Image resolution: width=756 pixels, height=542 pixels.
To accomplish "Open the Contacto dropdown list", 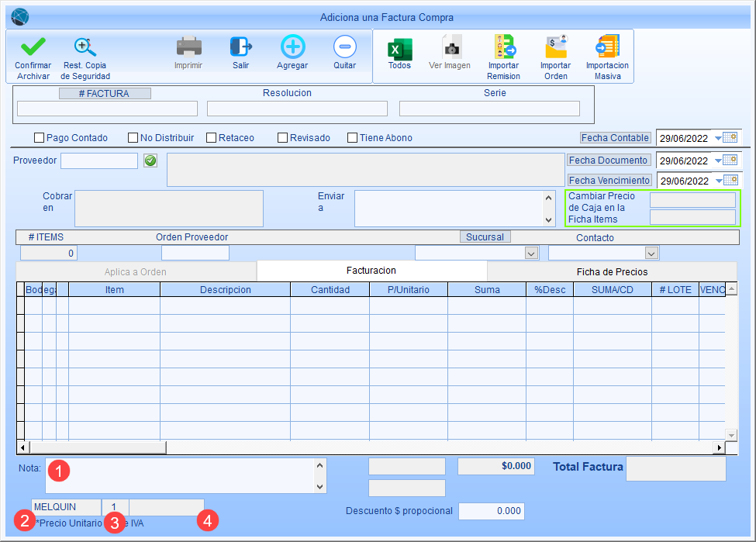I will (651, 253).
